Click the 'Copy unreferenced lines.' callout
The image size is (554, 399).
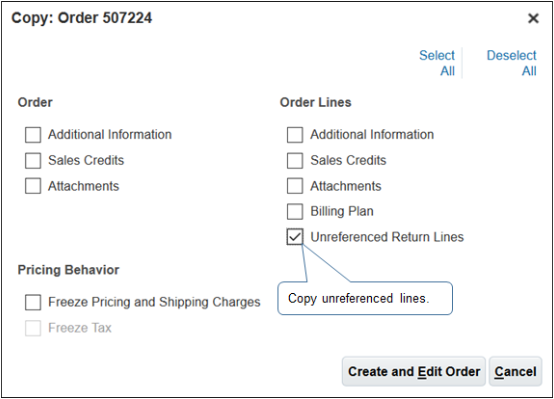click(x=365, y=298)
